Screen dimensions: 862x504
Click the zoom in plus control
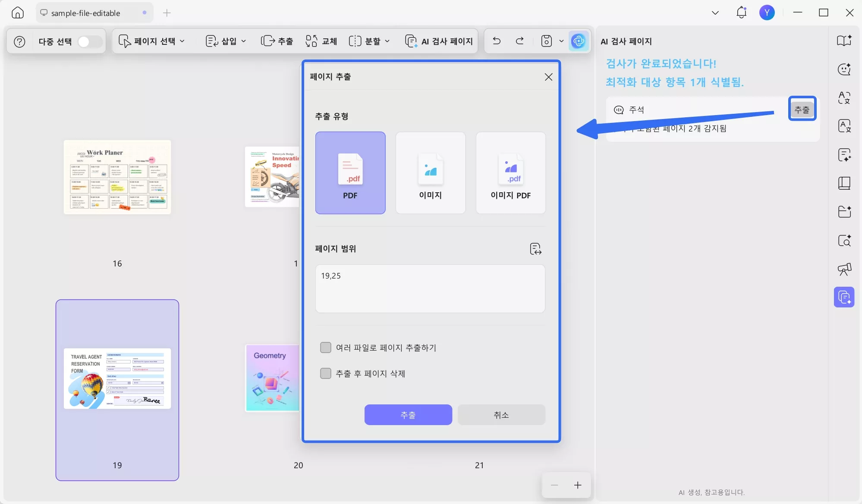click(577, 485)
